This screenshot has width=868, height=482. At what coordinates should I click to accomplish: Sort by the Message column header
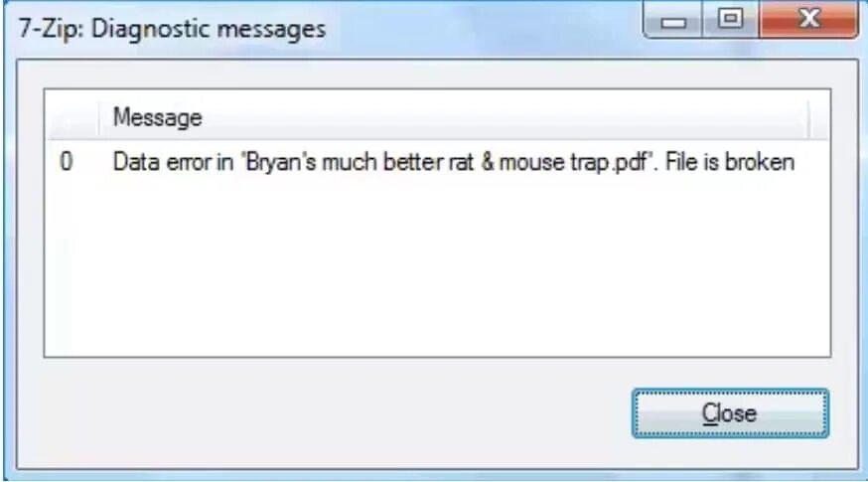[453, 117]
